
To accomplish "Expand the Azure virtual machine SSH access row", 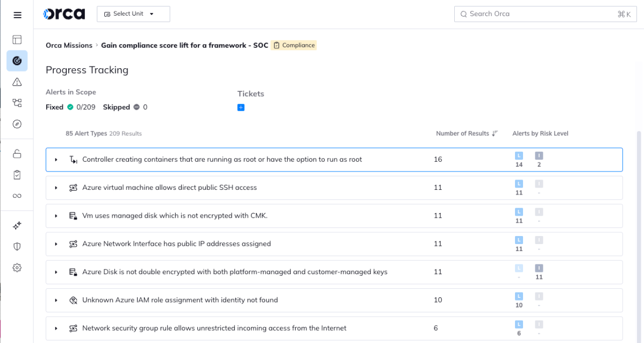I will [x=56, y=188].
